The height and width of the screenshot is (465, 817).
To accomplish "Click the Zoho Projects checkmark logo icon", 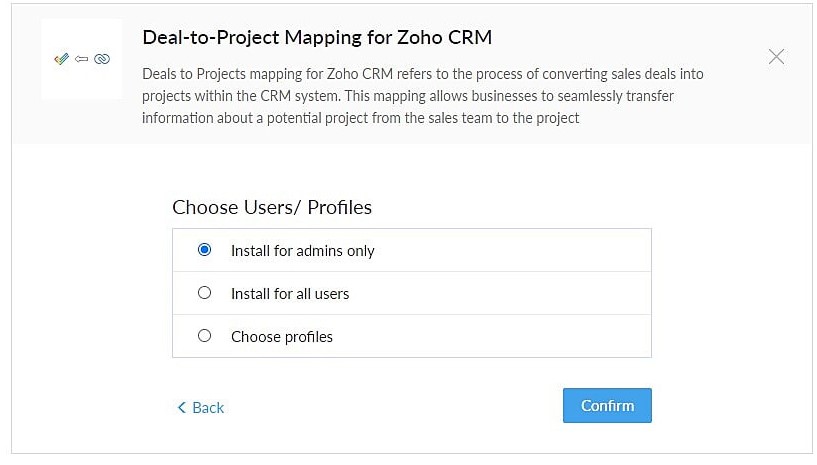I will [61, 58].
